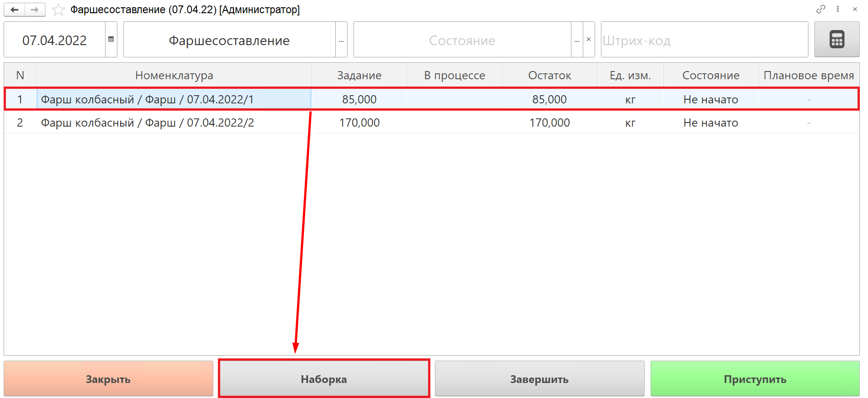Focus the Состояние filter input
The height and width of the screenshot is (398, 868).
(x=462, y=40)
